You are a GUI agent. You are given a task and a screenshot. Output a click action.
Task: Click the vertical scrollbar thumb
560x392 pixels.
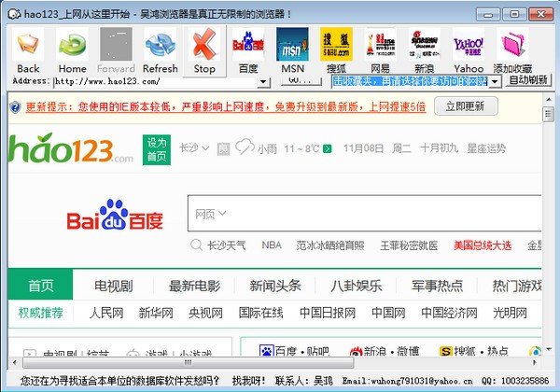(548, 114)
